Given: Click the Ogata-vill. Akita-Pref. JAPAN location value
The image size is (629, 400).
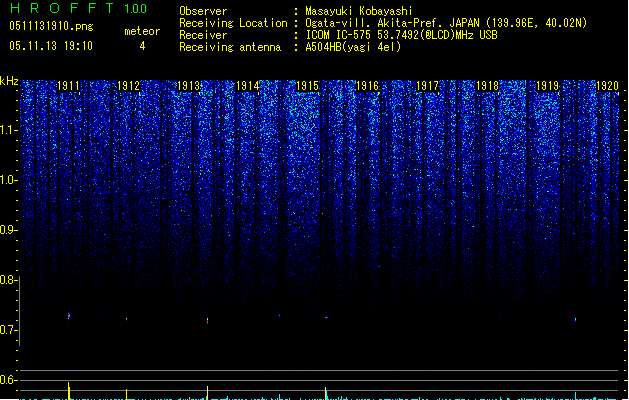Looking at the screenshot, I should [446, 23].
